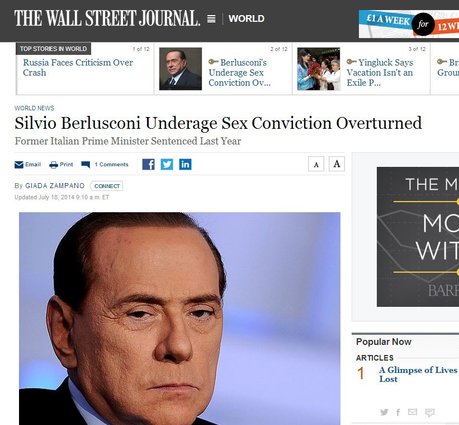Share article on Facebook
Viewport: 459px width, 425px height.
coord(148,164)
